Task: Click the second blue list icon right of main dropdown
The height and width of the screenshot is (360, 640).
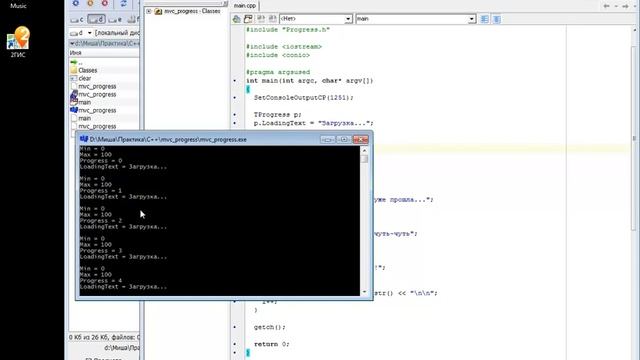Action: [497, 19]
